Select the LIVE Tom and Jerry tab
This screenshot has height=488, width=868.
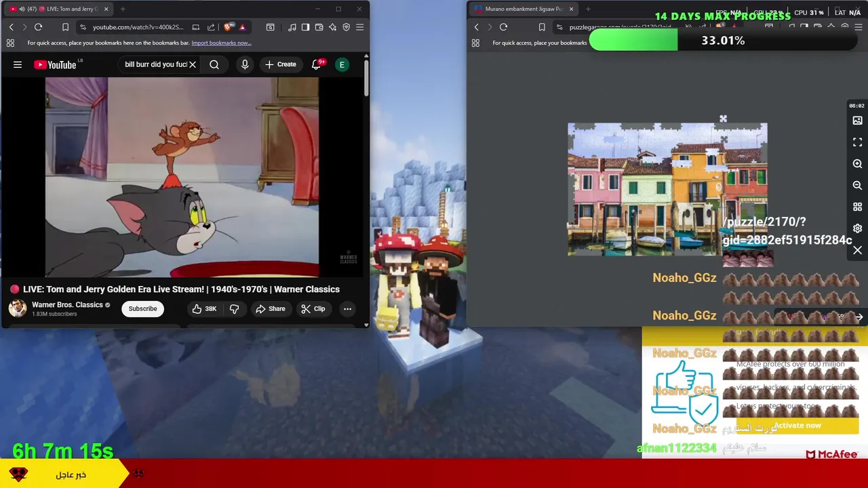pyautogui.click(x=58, y=9)
